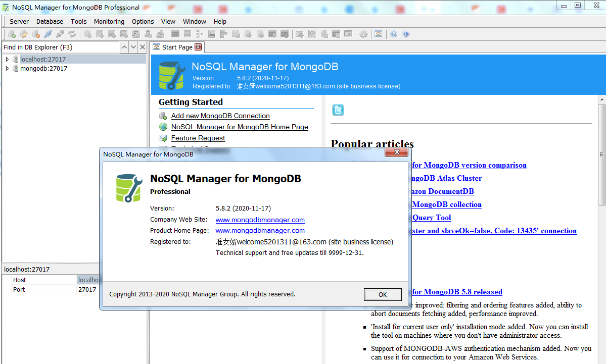The image size is (606, 364).
Task: Click LINQ query toolbar icon
Action: point(212,34)
